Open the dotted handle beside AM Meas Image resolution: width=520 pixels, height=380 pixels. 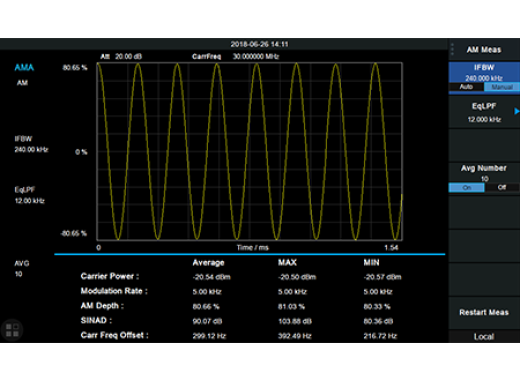pyautogui.click(x=452, y=49)
